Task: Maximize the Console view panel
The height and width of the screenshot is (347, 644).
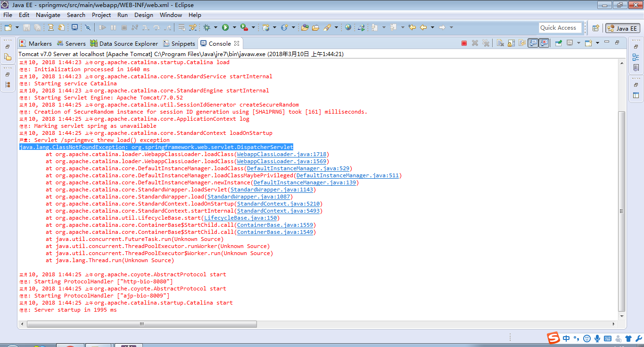Action: pyautogui.click(x=617, y=43)
